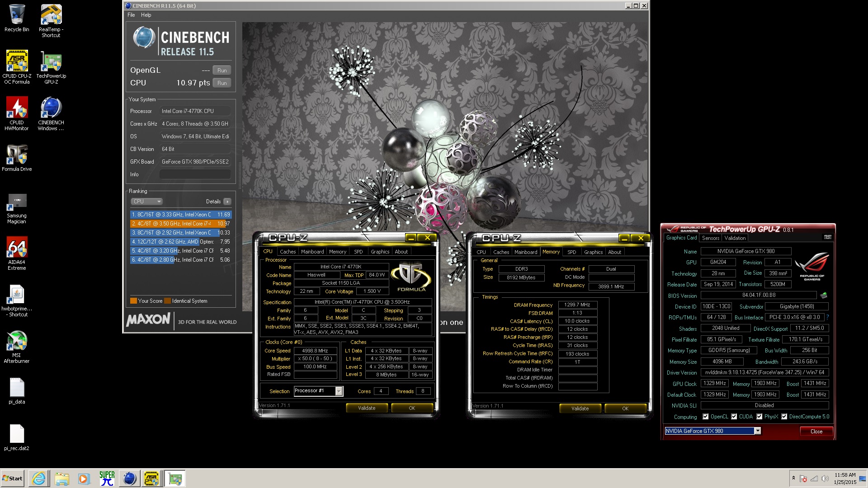Switch to Validation tab in GPU-Z
Image resolution: width=868 pixels, height=488 pixels.
[x=735, y=238]
